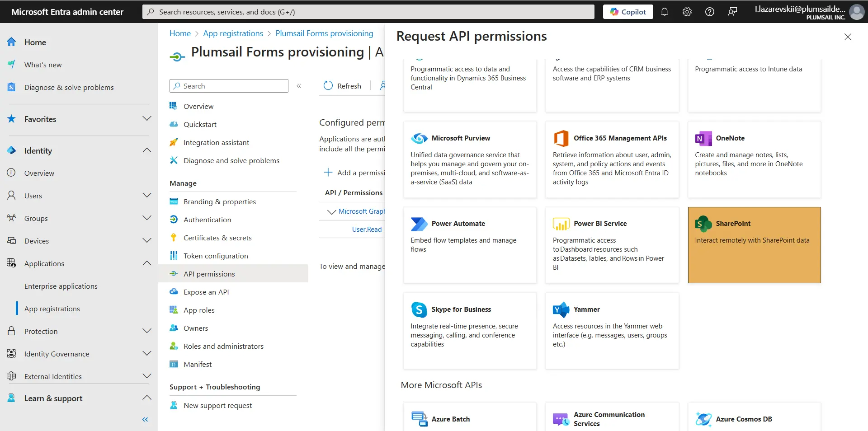The image size is (868, 431).
Task: Collapse the app menu pane chevron
Action: [299, 86]
